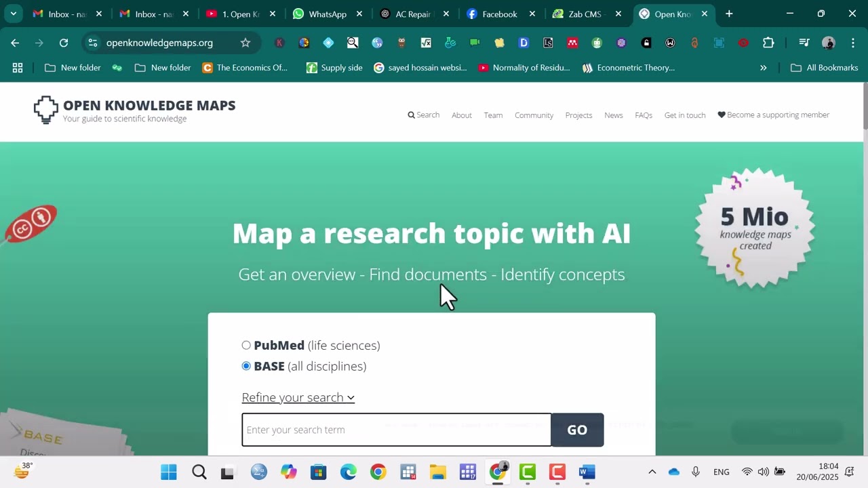
Task: Click the blue D extension icon
Action: pyautogui.click(x=524, y=43)
